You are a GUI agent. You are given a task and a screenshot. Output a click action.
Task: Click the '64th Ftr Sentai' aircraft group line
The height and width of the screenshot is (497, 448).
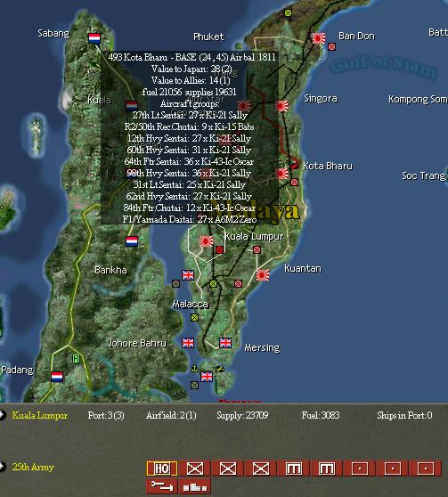[189, 161]
